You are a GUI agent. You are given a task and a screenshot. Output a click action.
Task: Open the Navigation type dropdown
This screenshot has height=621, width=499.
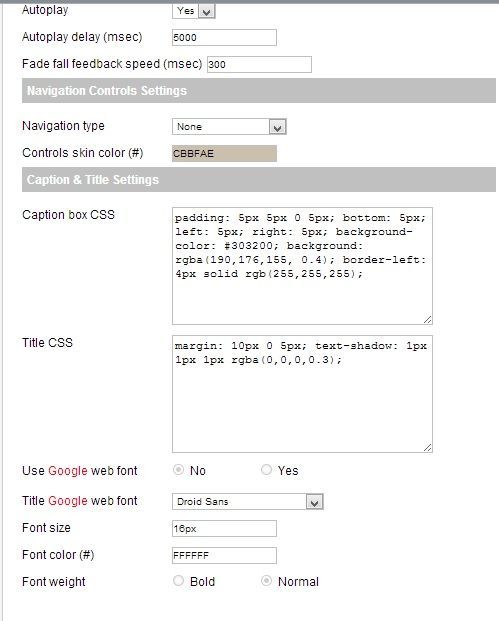[x=229, y=127]
